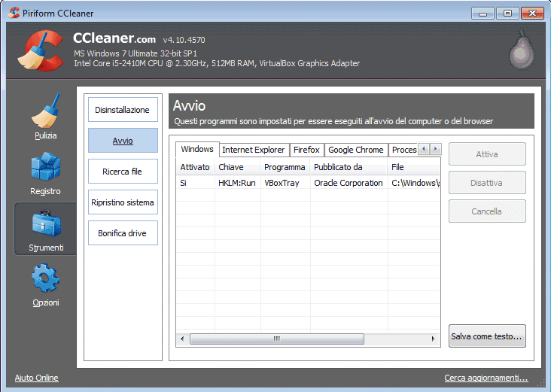
Task: Maximize the CCleaner window
Action: pos(507,14)
